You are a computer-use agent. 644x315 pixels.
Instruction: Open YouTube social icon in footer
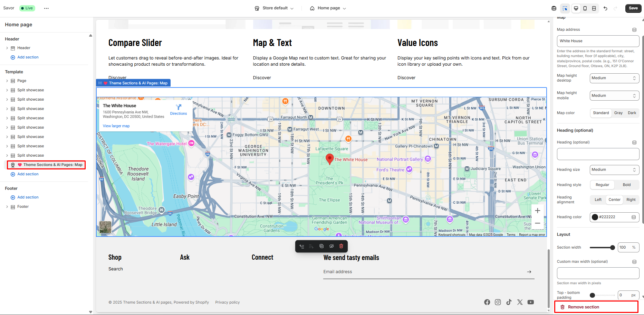(x=531, y=302)
